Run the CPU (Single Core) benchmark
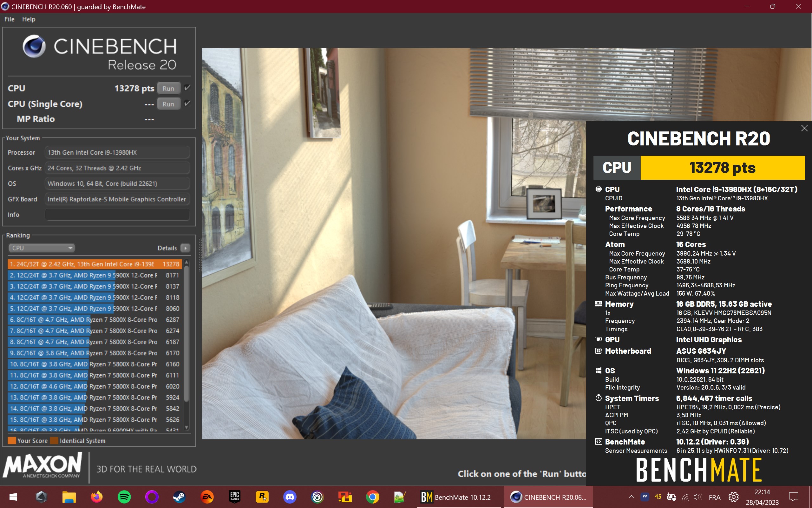The width and height of the screenshot is (812, 508). coord(168,104)
